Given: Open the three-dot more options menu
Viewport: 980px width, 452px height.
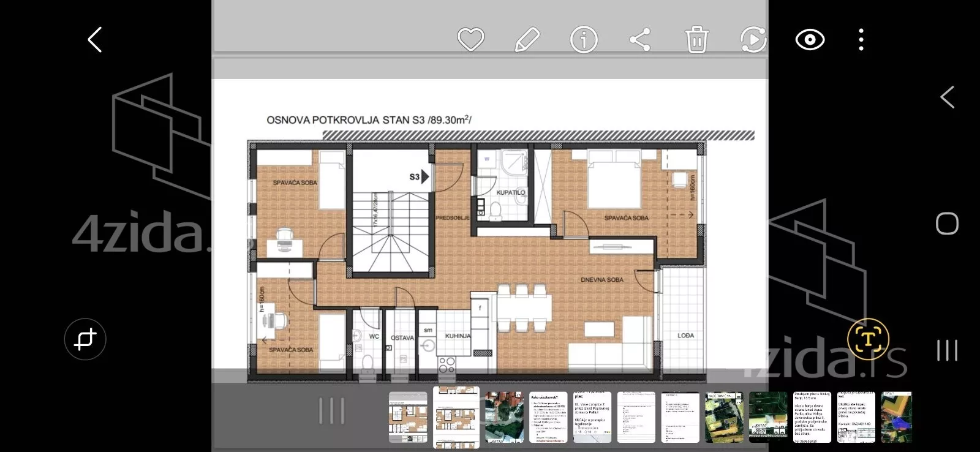Looking at the screenshot, I should point(861,40).
